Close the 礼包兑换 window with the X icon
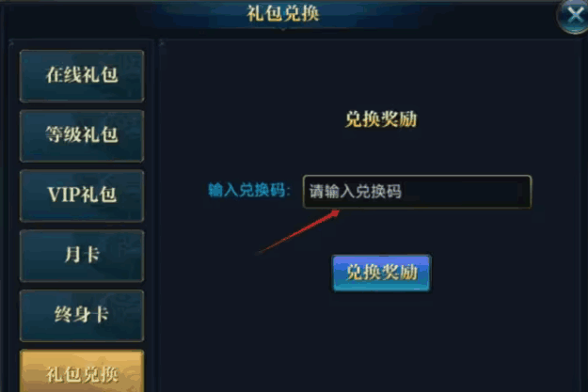 [x=573, y=16]
